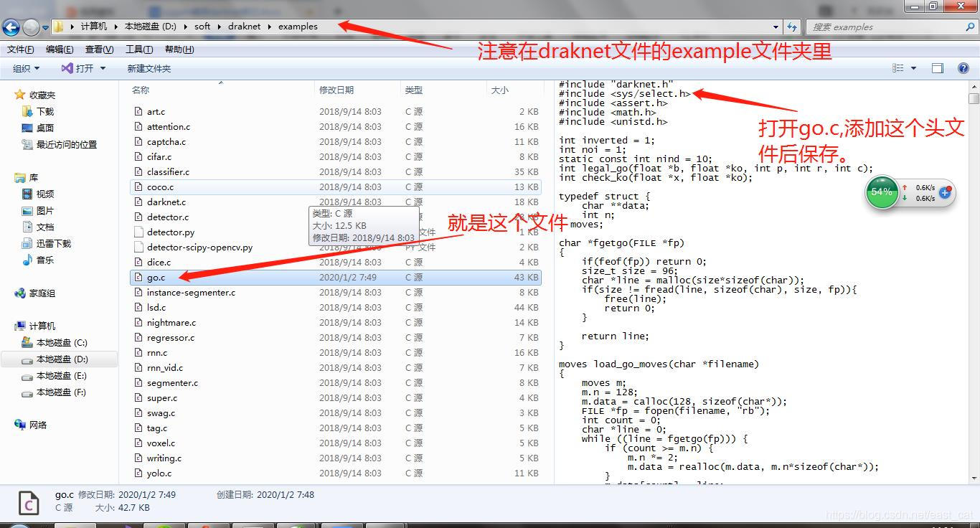Select the captcha.c file icon
This screenshot has width=980, height=528.
pos(138,141)
